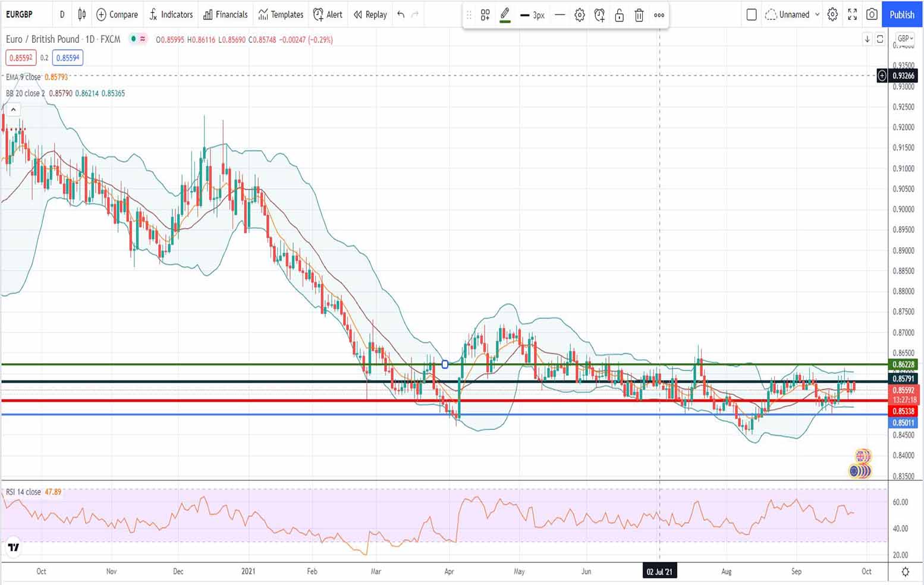
Task: Click the Replay button
Action: 370,14
